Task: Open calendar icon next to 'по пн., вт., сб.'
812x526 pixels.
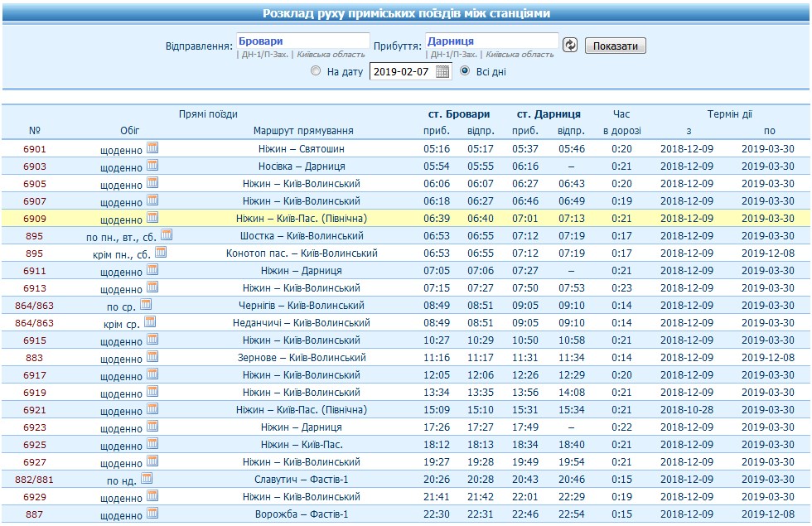Action: tap(167, 234)
